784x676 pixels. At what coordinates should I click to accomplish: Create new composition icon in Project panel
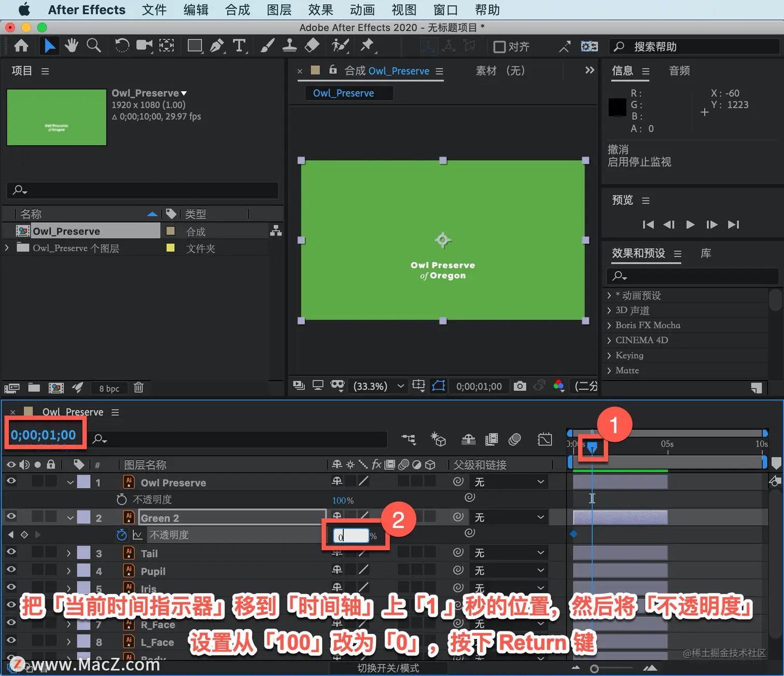pyautogui.click(x=56, y=387)
